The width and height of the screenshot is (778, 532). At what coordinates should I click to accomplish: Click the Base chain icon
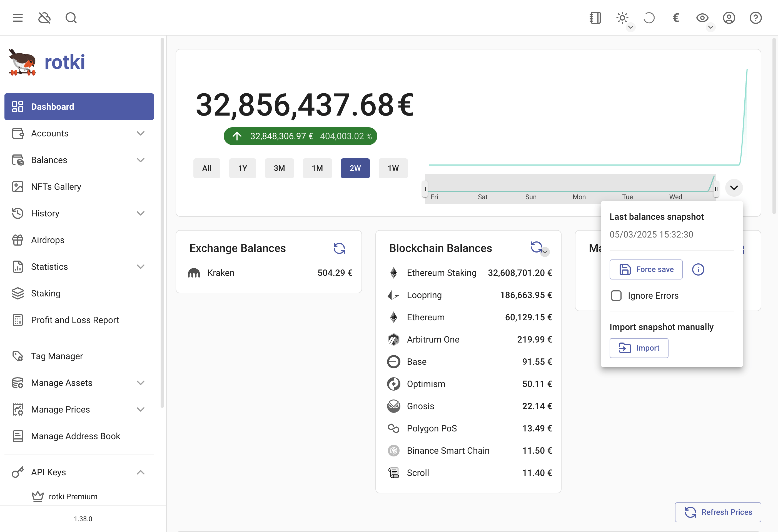coord(394,362)
